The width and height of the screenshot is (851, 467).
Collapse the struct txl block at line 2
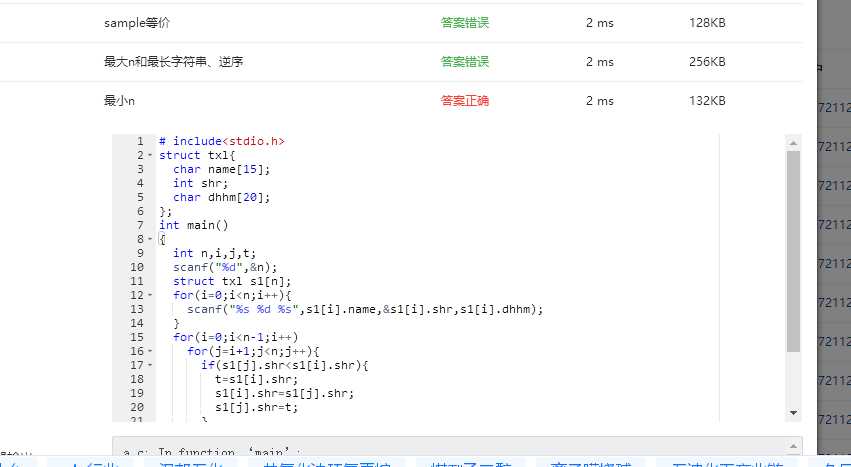click(x=150, y=155)
